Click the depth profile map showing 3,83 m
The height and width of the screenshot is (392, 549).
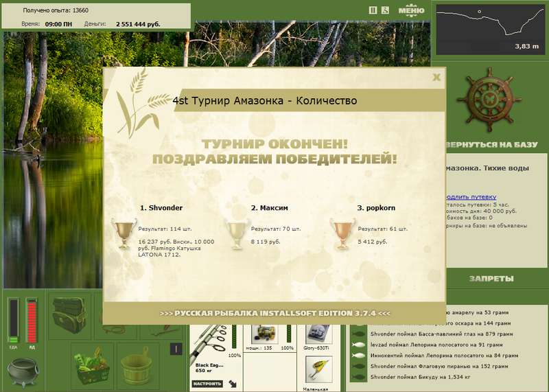tap(490, 30)
